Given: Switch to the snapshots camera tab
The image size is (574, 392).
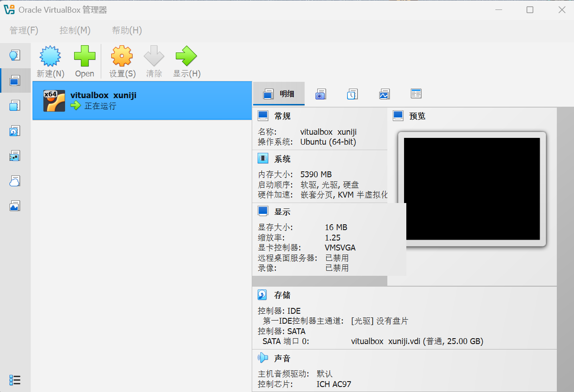Looking at the screenshot, I should click(320, 94).
